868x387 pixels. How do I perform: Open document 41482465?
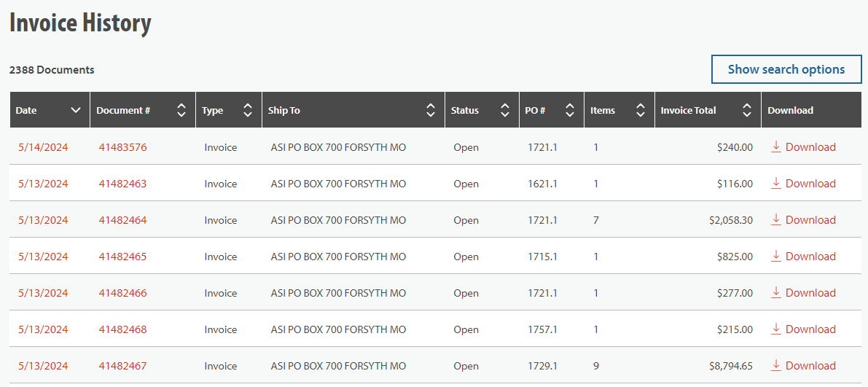point(122,257)
